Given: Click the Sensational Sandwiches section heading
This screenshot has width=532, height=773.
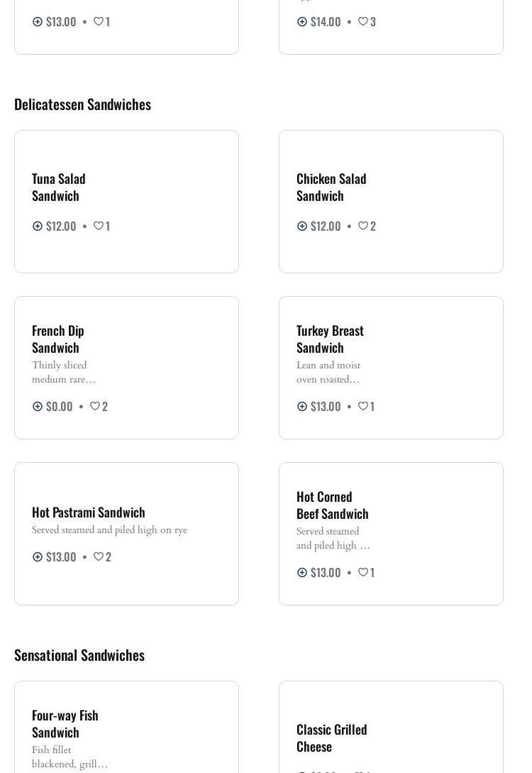Looking at the screenshot, I should click(x=79, y=654).
